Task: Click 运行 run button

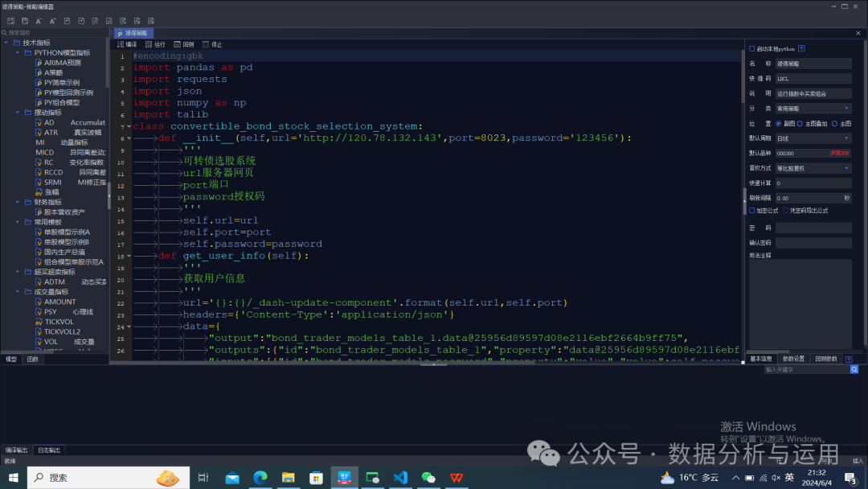Action: 156,44
